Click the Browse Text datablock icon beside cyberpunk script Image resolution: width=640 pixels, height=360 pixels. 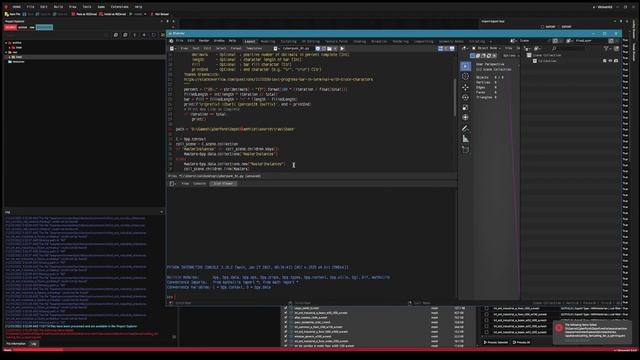click(277, 49)
